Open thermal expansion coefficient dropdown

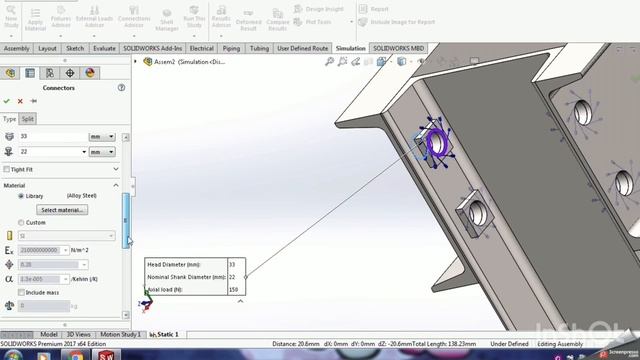pyautogui.click(x=65, y=279)
